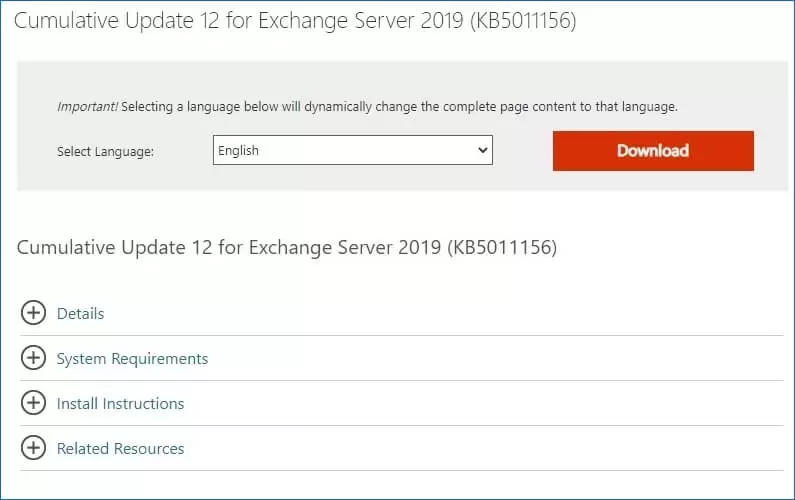Show Install Instructions by clicking its label
Viewport: 795px width, 500px height.
click(120, 403)
